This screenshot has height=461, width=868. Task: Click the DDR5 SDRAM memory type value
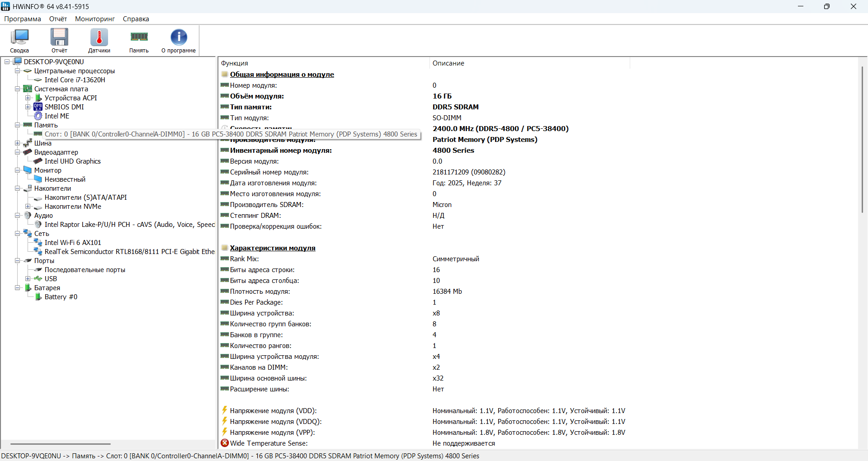[456, 107]
